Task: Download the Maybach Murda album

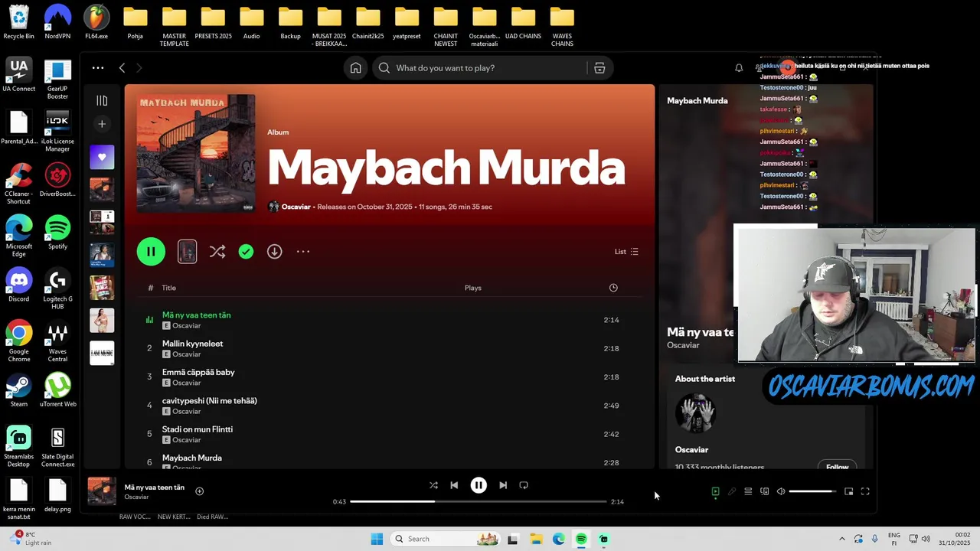Action: (274, 252)
